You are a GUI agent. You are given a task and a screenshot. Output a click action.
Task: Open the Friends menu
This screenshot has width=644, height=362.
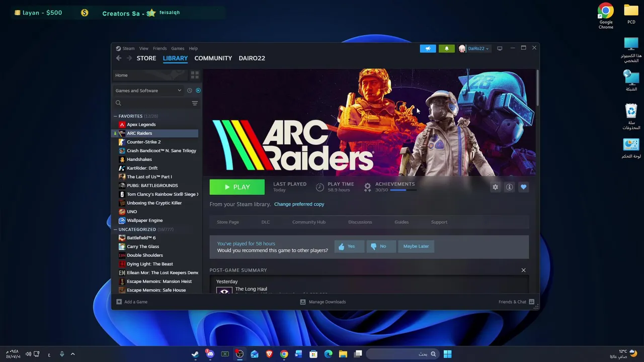[159, 48]
